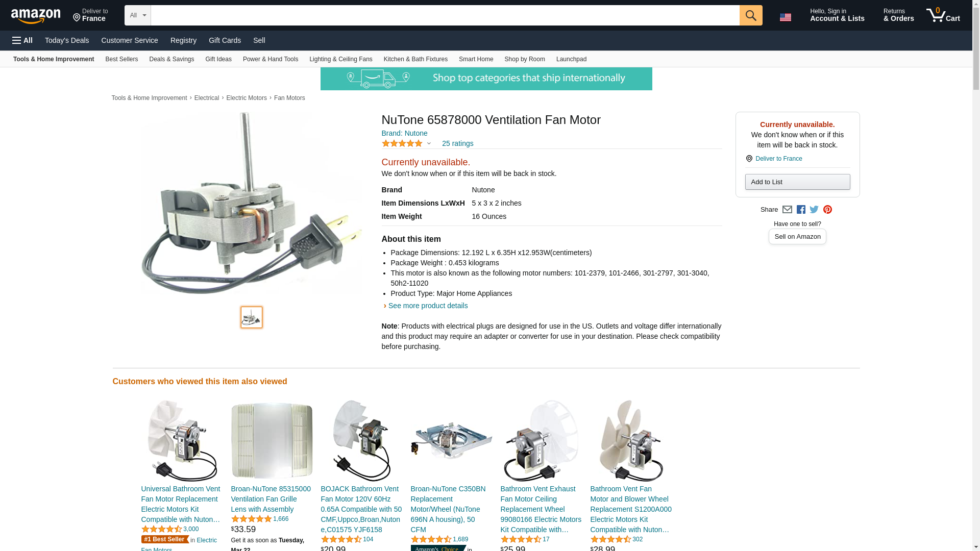Expand See more product details
Screen dimensions: 980x551
[x=428, y=306]
